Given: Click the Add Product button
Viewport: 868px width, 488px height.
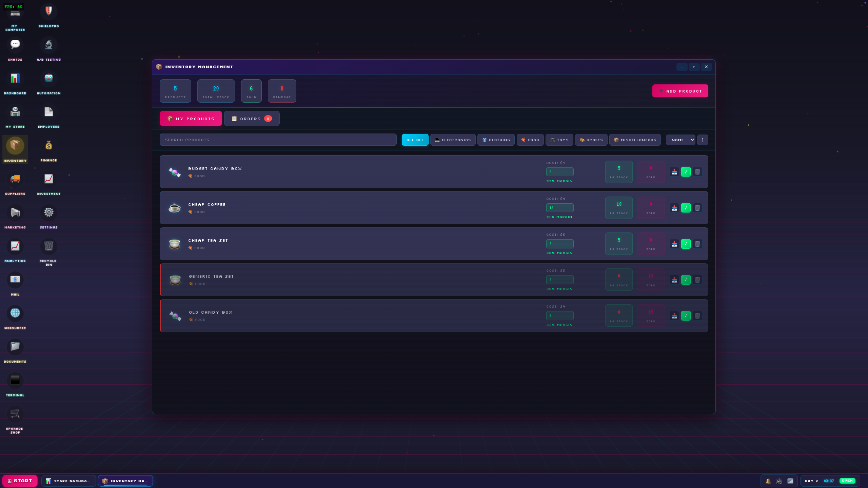Looking at the screenshot, I should [x=680, y=91].
